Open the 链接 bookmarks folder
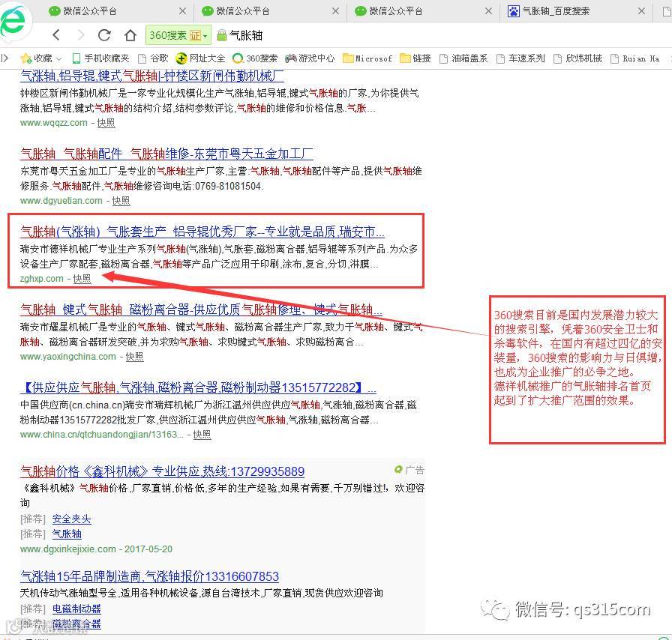This screenshot has height=640, width=672. click(415, 58)
